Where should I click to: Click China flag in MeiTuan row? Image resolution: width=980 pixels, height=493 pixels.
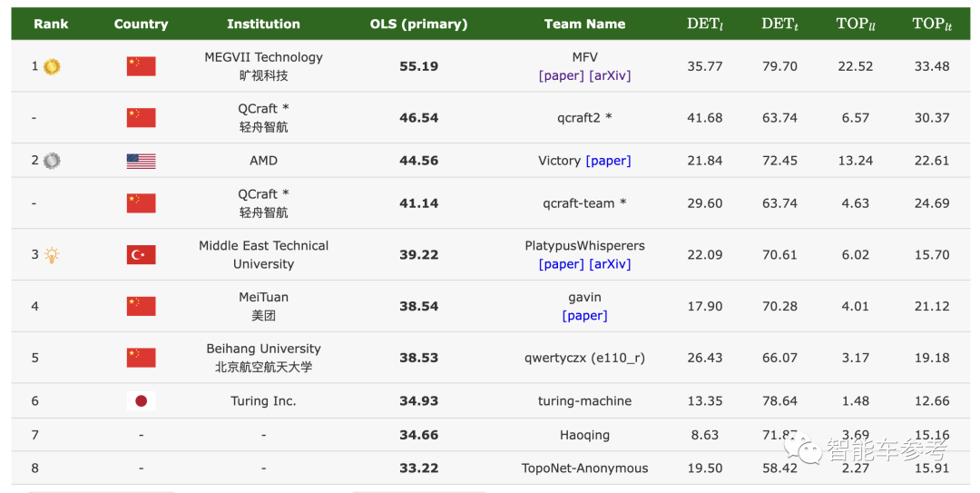[142, 307]
